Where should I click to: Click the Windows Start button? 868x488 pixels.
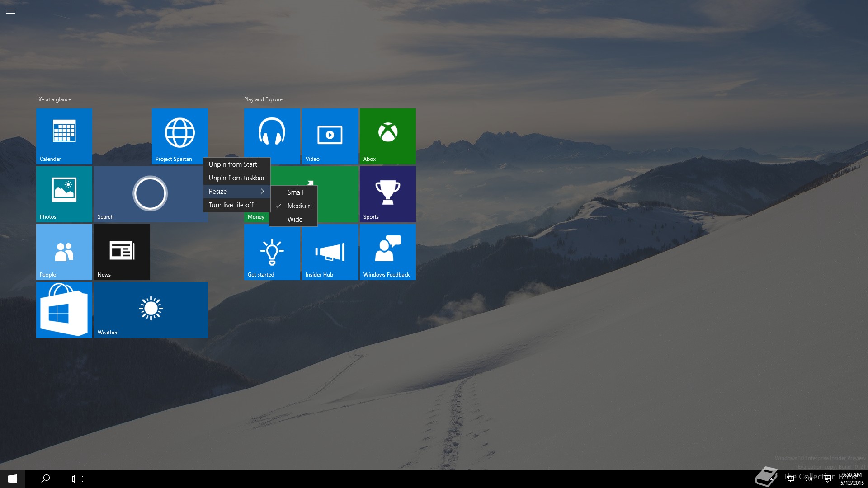coord(13,479)
